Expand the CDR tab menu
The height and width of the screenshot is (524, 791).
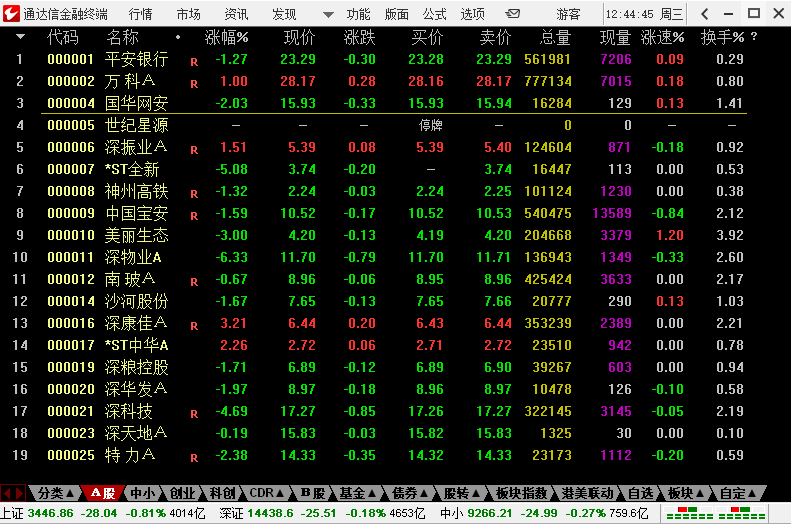(x=267, y=493)
